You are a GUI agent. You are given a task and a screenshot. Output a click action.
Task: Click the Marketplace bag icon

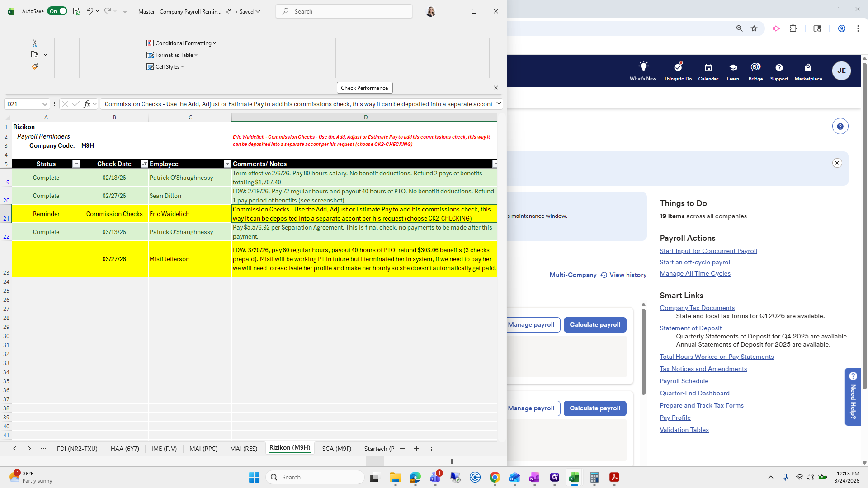pos(808,68)
